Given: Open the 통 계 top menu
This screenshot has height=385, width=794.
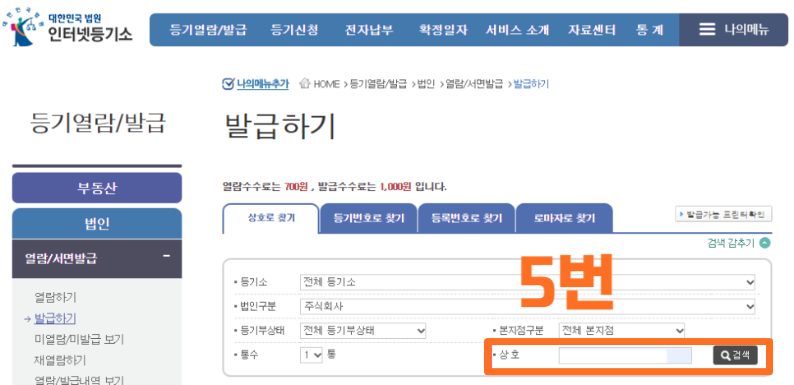Looking at the screenshot, I should [650, 30].
